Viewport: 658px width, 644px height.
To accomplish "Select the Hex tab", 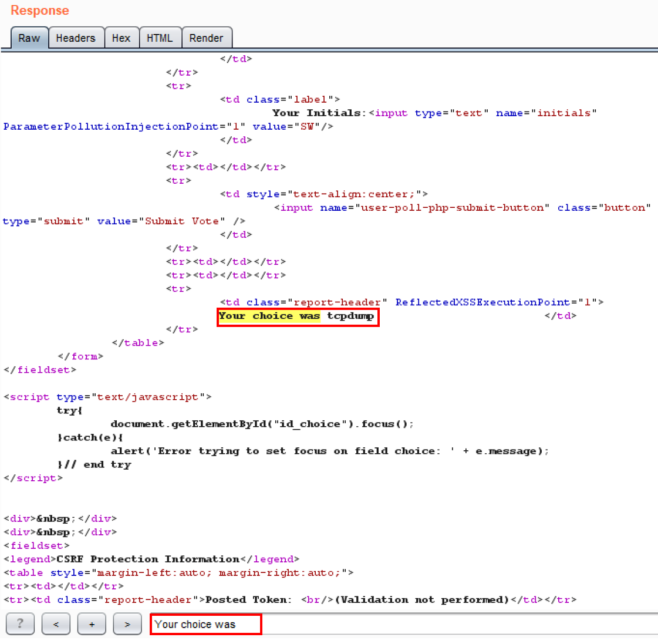I will click(x=122, y=38).
